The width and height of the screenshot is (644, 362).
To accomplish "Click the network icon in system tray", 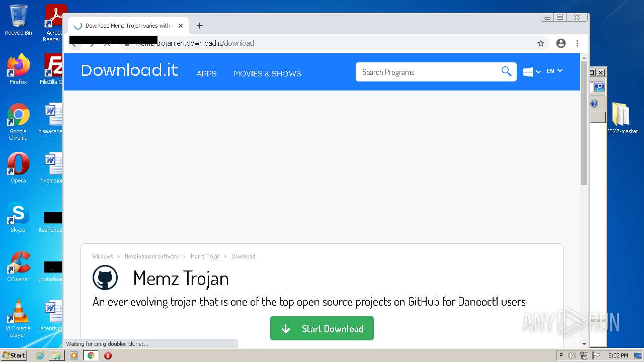I will pyautogui.click(x=584, y=355).
